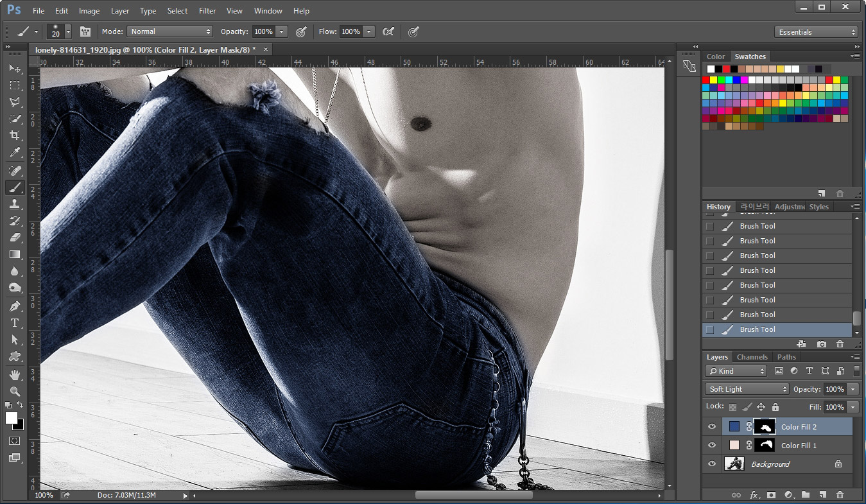
Task: Turn layer filtering on or off
Action: tap(856, 370)
